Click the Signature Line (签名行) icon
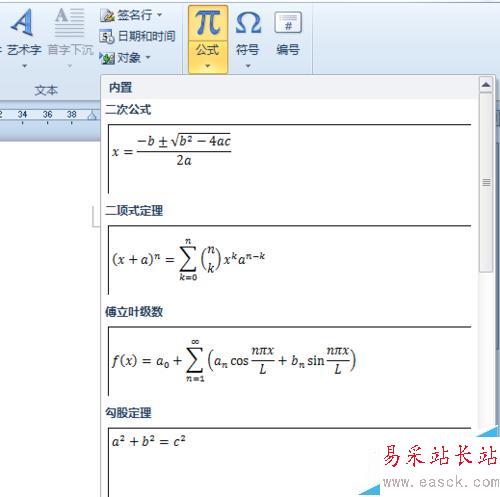 click(107, 15)
